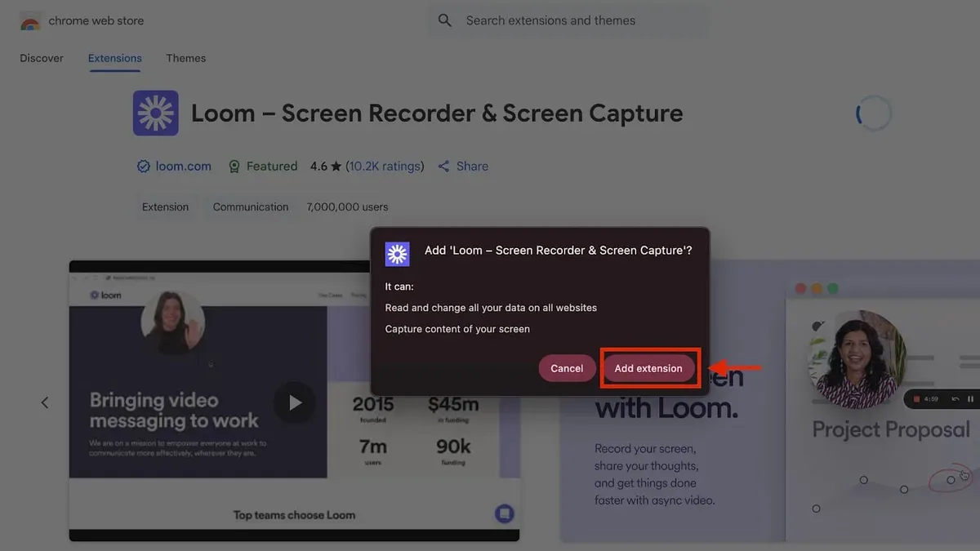Click the large Loom logo beside the title
Viewport: 980px width, 551px height.
155,113
